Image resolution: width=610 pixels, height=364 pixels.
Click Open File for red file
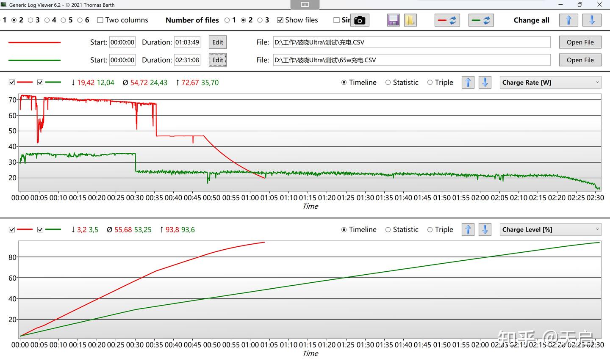tap(580, 42)
